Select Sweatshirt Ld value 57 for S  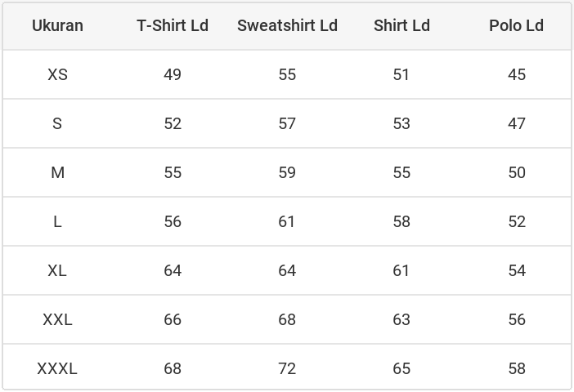[x=287, y=123]
